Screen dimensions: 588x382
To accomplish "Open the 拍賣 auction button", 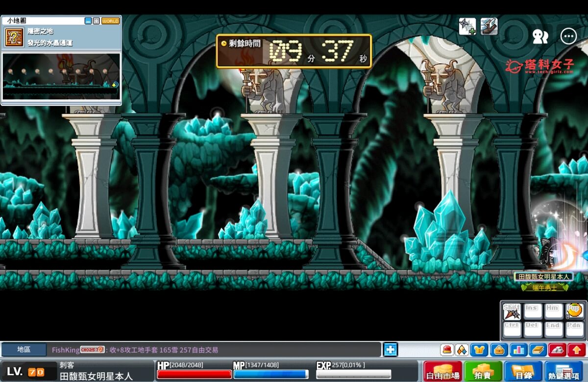I will 483,371.
